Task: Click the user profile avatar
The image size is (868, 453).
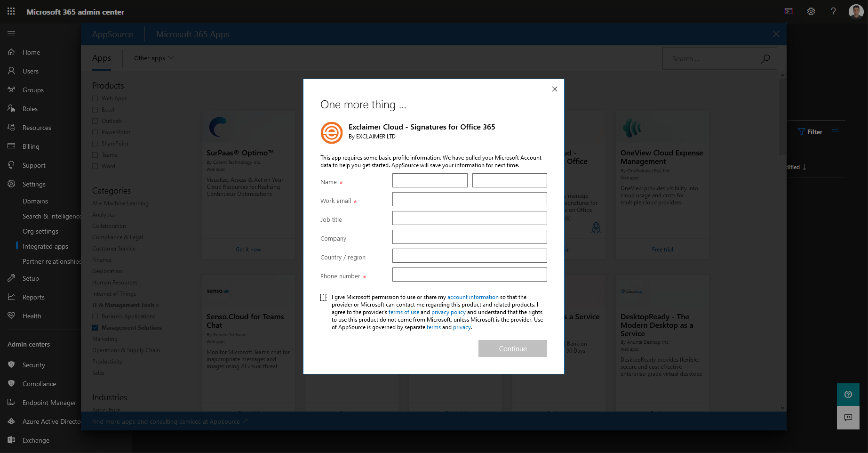Action: pos(856,12)
